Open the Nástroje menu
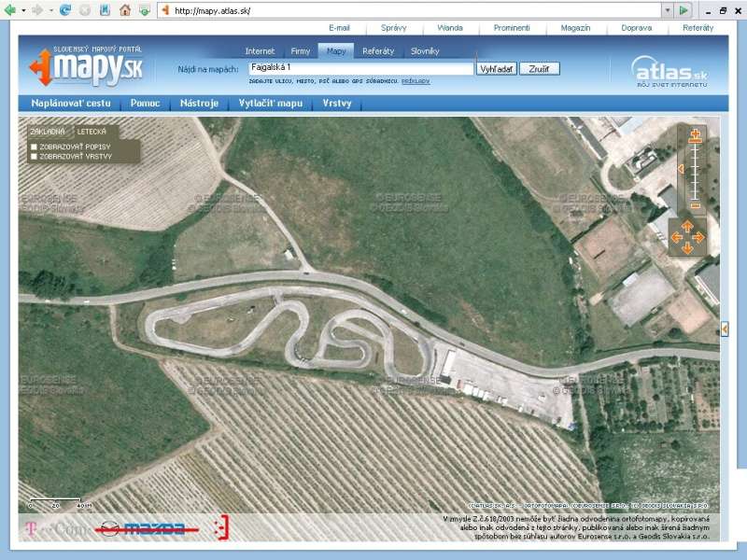This screenshot has height=560, width=747. tap(199, 103)
